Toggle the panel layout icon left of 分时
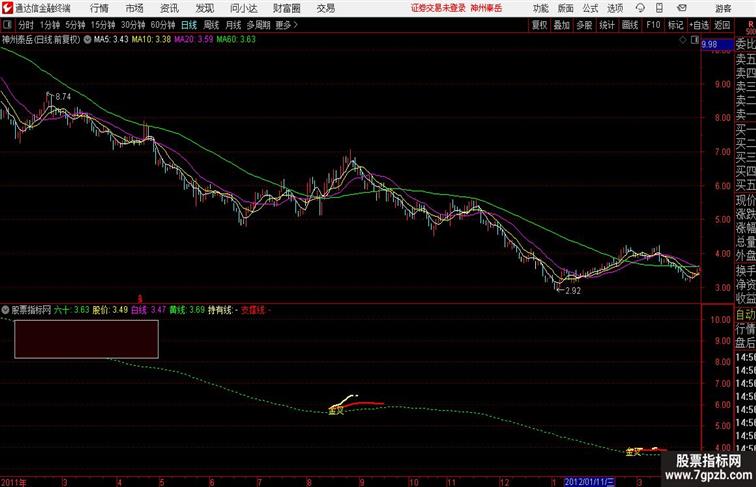 point(7,25)
